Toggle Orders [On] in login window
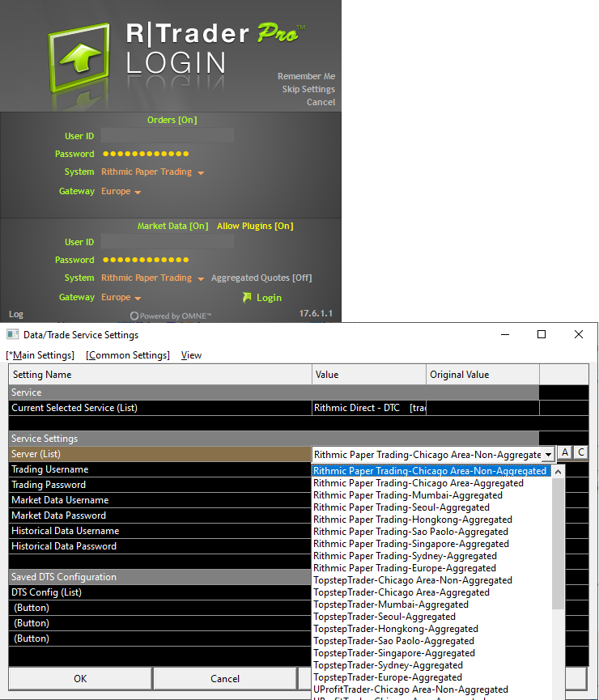 pyautogui.click(x=172, y=120)
